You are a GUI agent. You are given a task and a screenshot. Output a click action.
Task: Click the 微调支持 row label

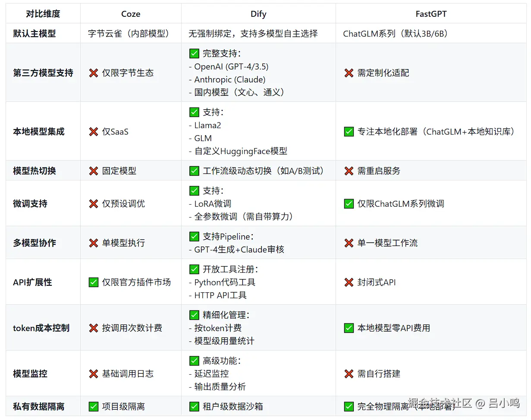(x=30, y=204)
